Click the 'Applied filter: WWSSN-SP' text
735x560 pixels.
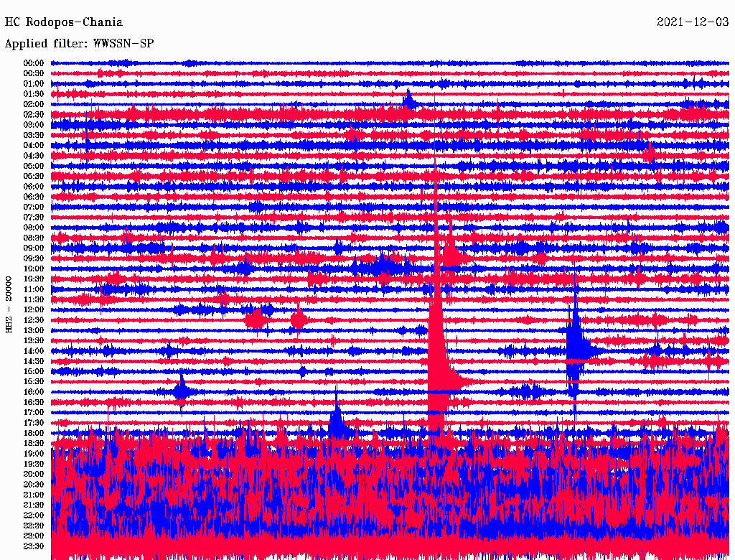pyautogui.click(x=79, y=44)
